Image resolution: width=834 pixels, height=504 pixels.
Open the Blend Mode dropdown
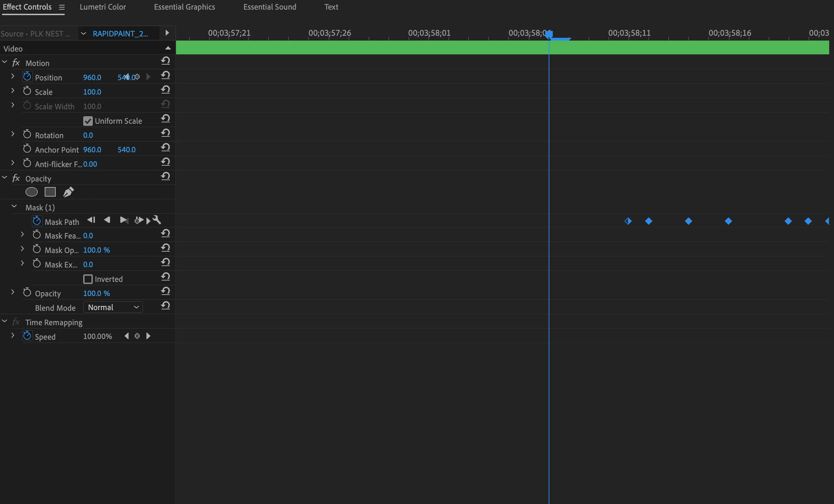click(x=113, y=307)
